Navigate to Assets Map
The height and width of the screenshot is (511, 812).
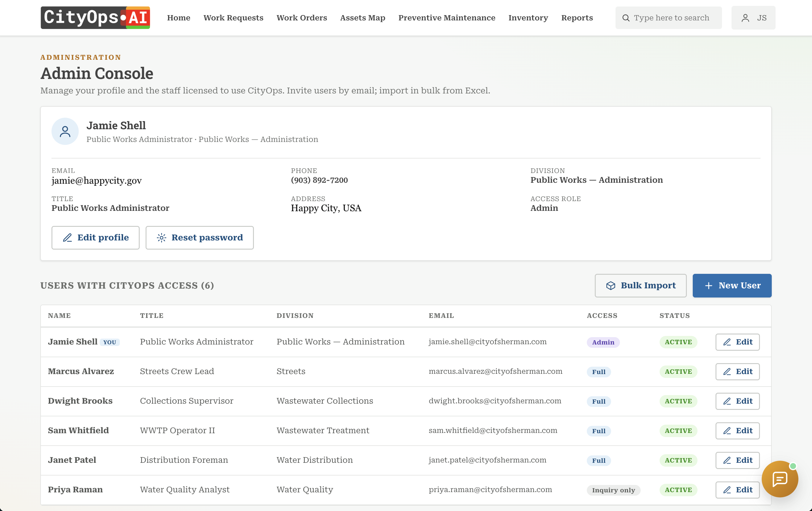click(x=362, y=18)
